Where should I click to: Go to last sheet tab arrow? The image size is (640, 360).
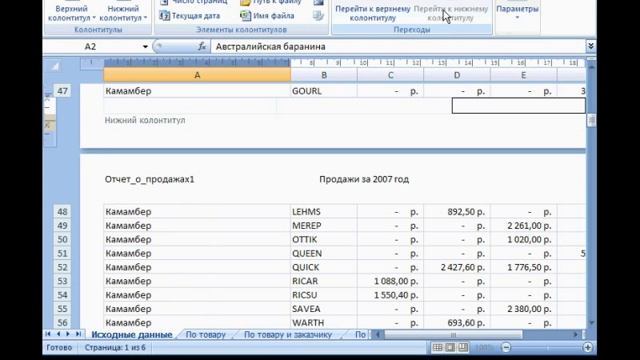[78, 334]
